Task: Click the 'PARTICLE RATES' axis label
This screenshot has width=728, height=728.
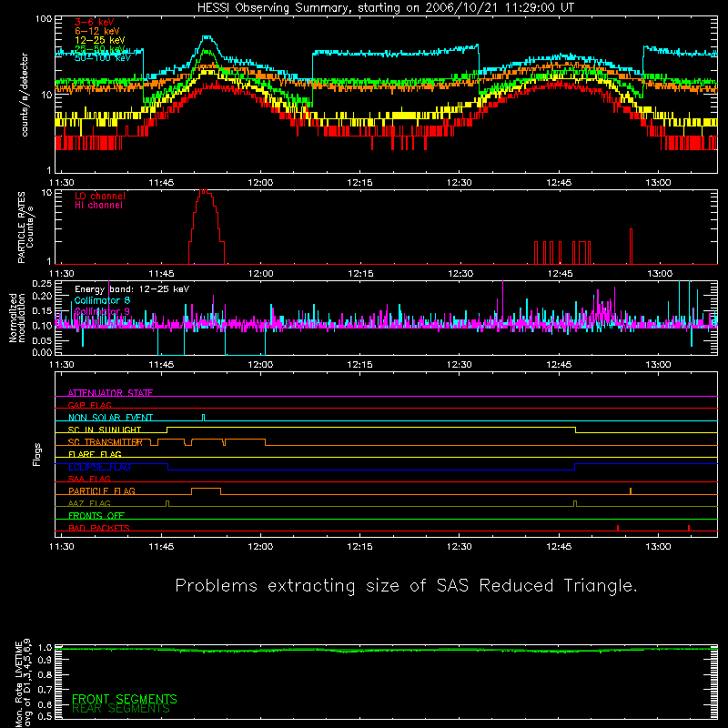Action: coord(22,227)
